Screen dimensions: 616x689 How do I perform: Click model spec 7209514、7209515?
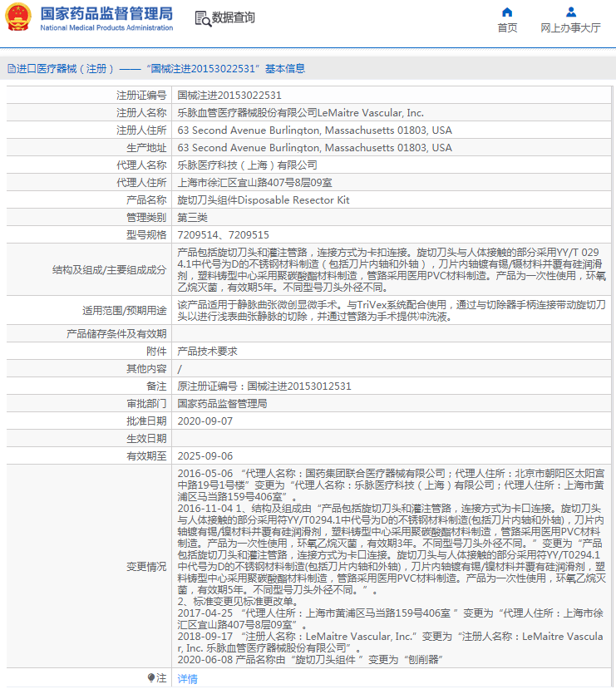click(x=223, y=234)
